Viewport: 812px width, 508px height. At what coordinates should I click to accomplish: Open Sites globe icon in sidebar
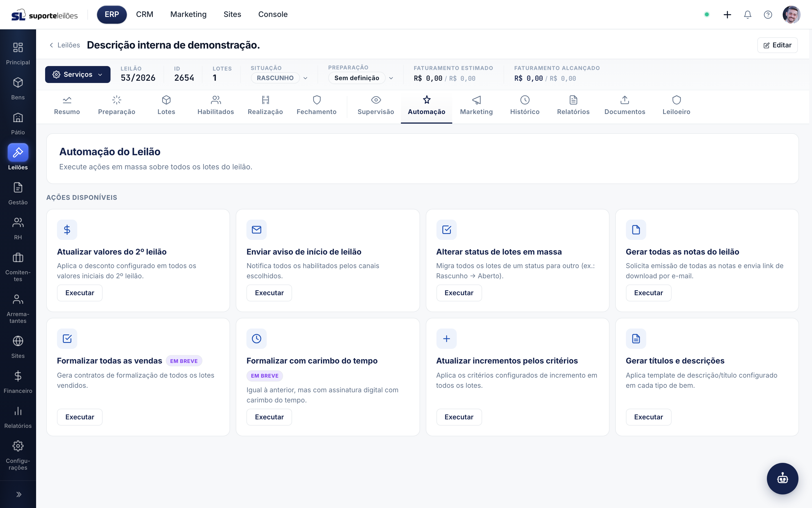(18, 341)
